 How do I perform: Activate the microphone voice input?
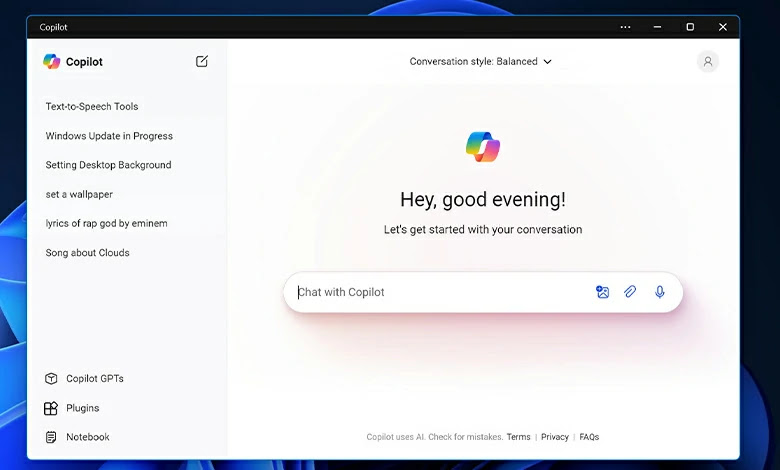(x=660, y=292)
